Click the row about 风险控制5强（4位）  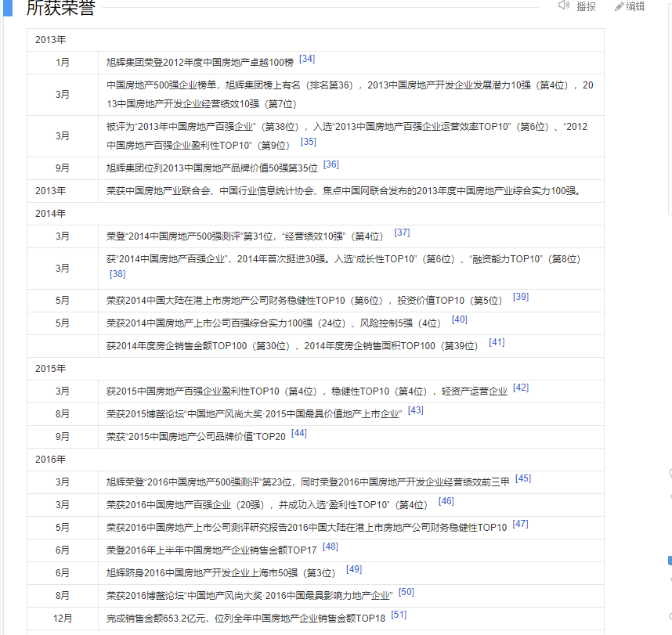(316, 323)
